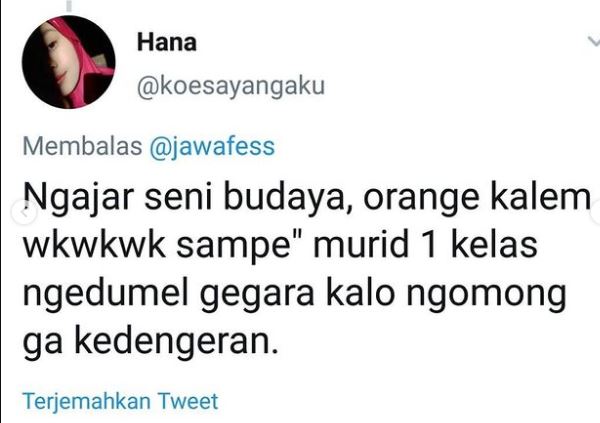Image resolution: width=600 pixels, height=423 pixels.
Task: Advance to next slide via right-edge arrow
Action: point(596,211)
